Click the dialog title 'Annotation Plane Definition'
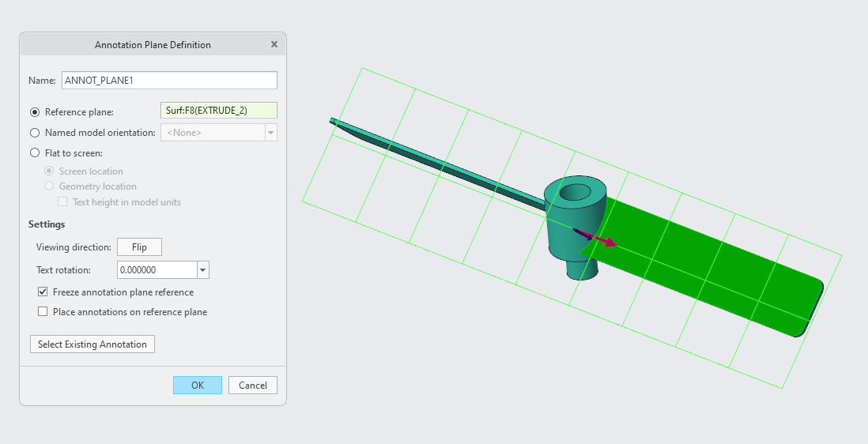The width and height of the screenshot is (868, 444). coord(153,45)
